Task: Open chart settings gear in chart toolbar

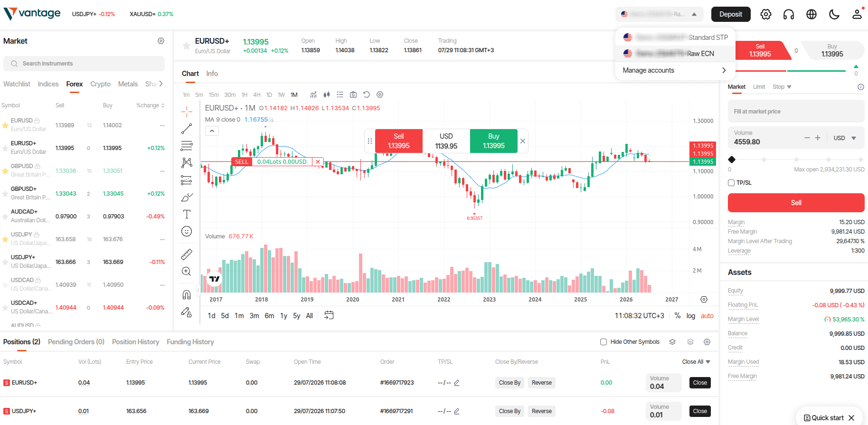Action: pos(380,94)
